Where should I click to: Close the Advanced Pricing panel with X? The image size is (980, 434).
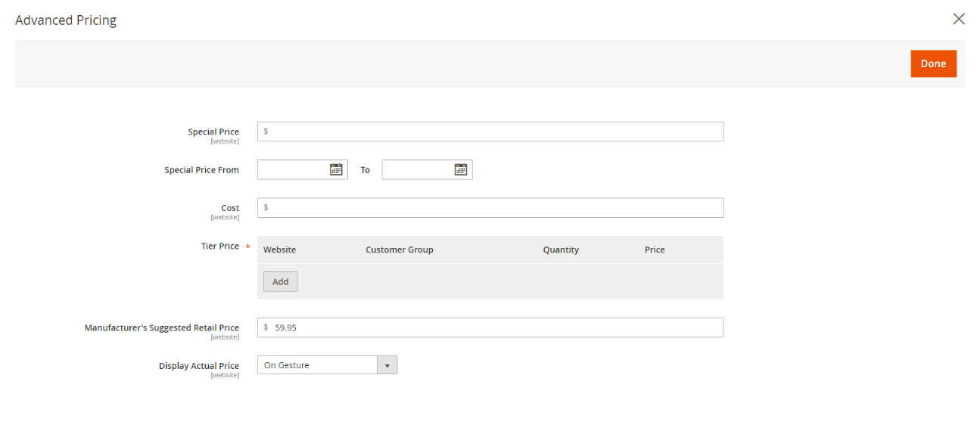959,19
